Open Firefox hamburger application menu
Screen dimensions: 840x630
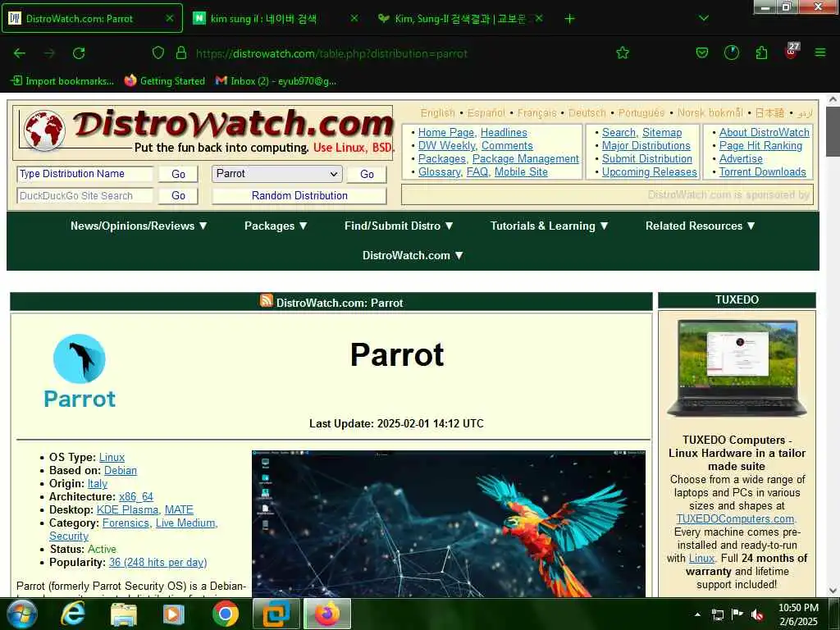(819, 52)
